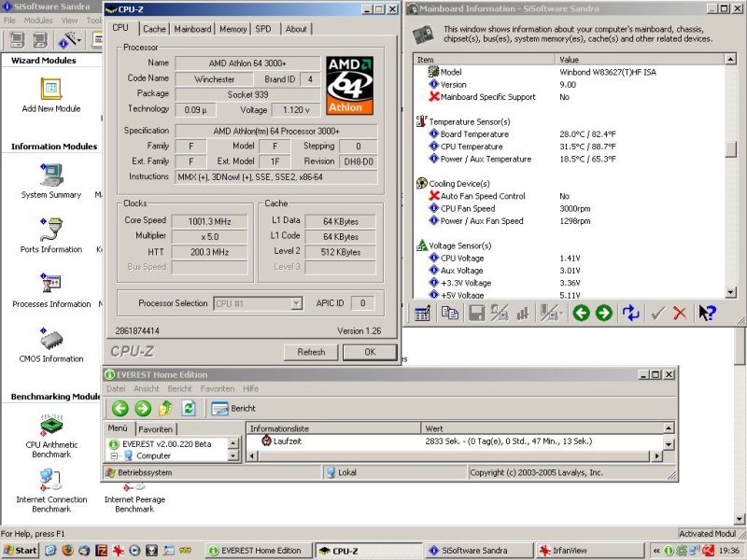Image resolution: width=747 pixels, height=560 pixels.
Task: Switch to EVEREST Home Edition taskbar button
Action: point(261,551)
